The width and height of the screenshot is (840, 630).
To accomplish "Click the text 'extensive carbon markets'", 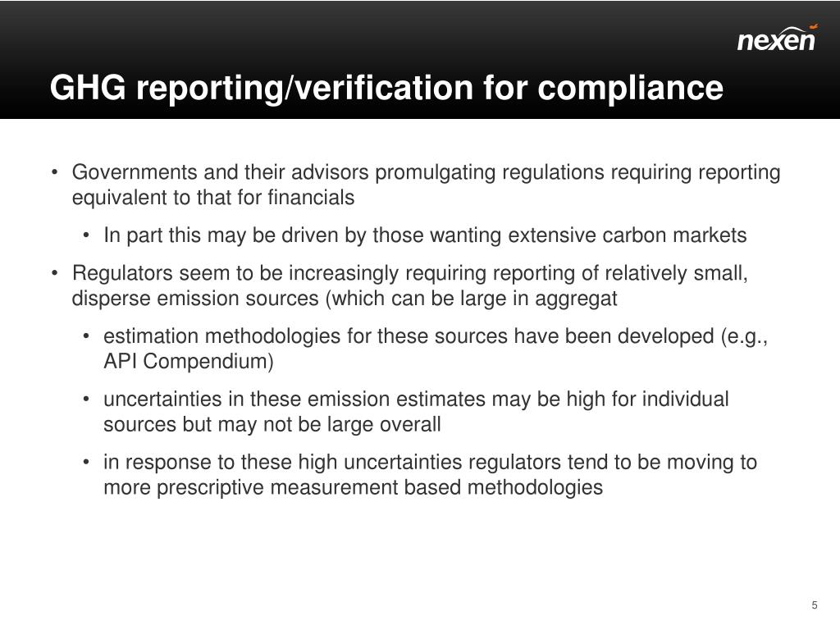I will pyautogui.click(x=628, y=235).
